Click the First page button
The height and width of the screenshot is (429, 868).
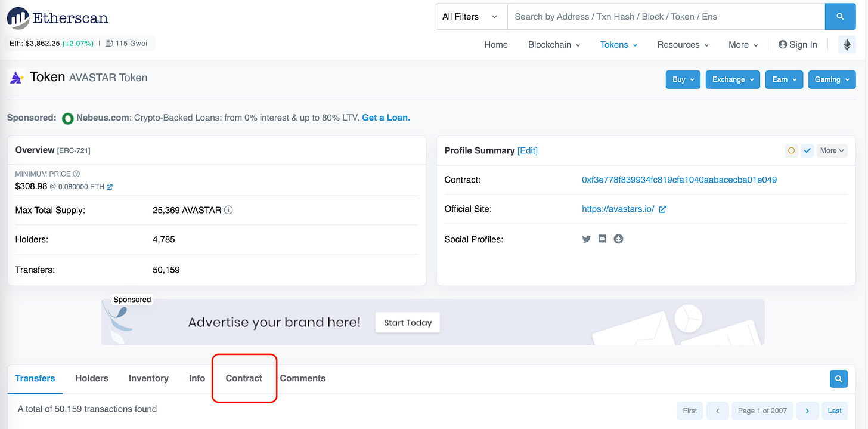[x=690, y=411]
